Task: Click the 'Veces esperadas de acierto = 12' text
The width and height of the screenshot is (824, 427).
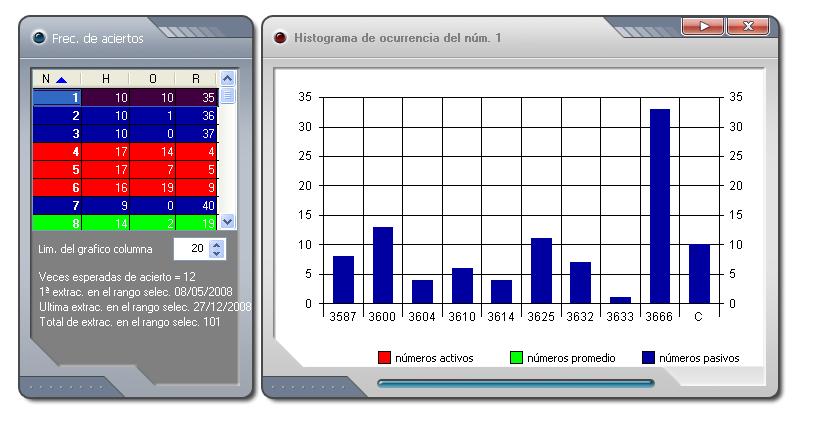Action: (x=117, y=276)
